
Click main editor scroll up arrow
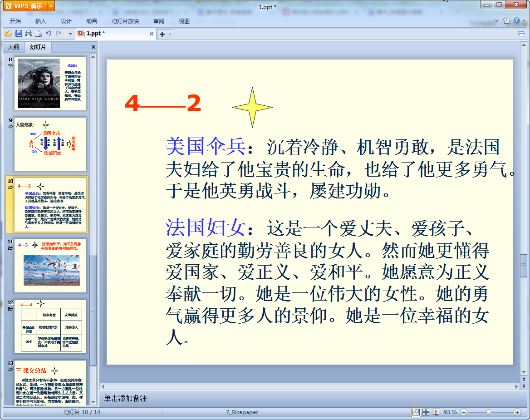(x=524, y=44)
